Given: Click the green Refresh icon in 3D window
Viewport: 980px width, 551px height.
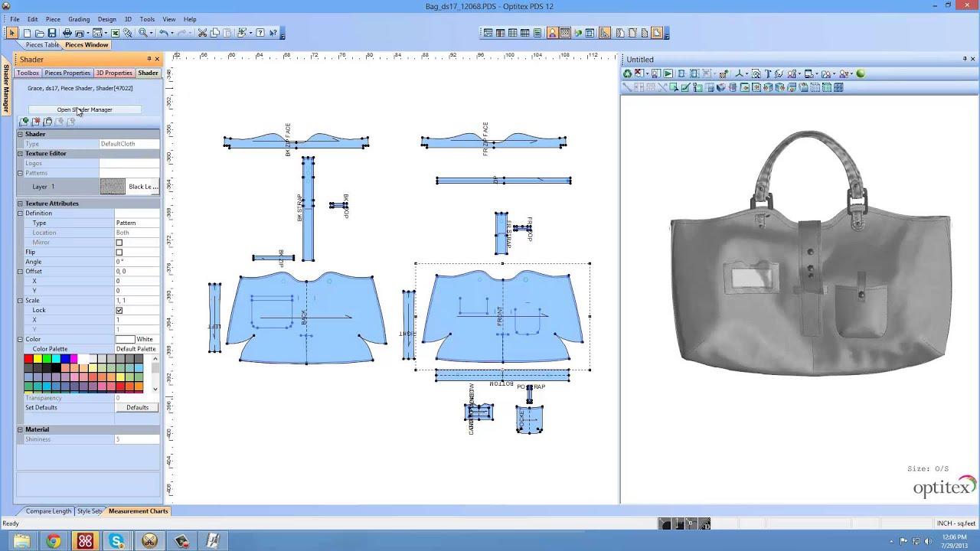Looking at the screenshot, I should coord(628,73).
